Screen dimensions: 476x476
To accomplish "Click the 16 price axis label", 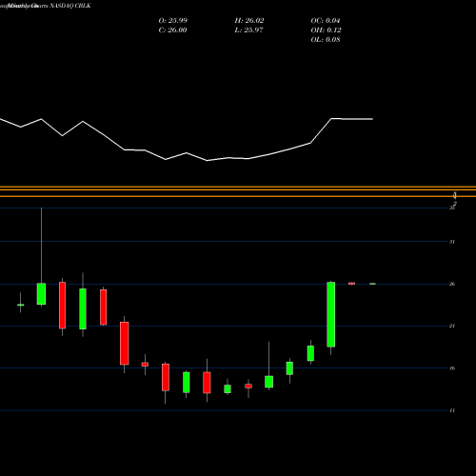I will pos(452,368).
